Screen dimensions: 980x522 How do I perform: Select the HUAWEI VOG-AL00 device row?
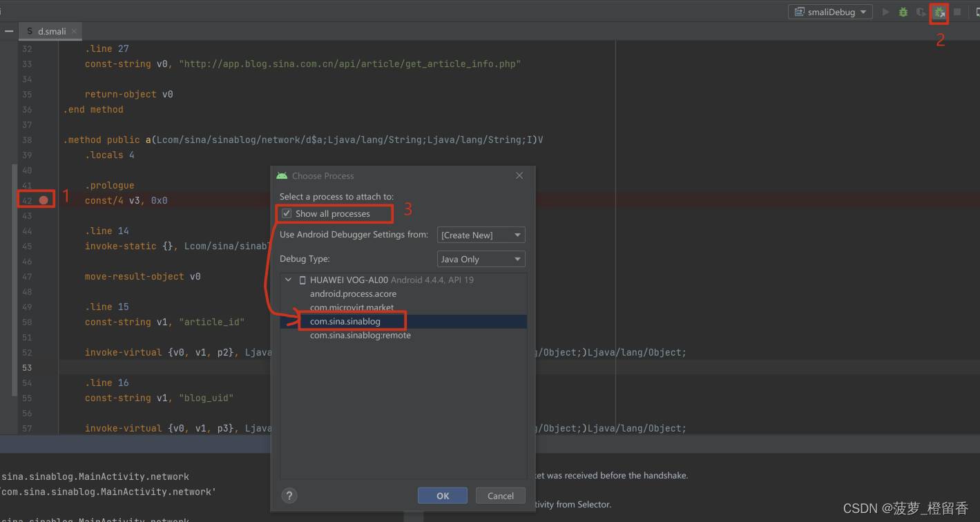tap(404, 280)
